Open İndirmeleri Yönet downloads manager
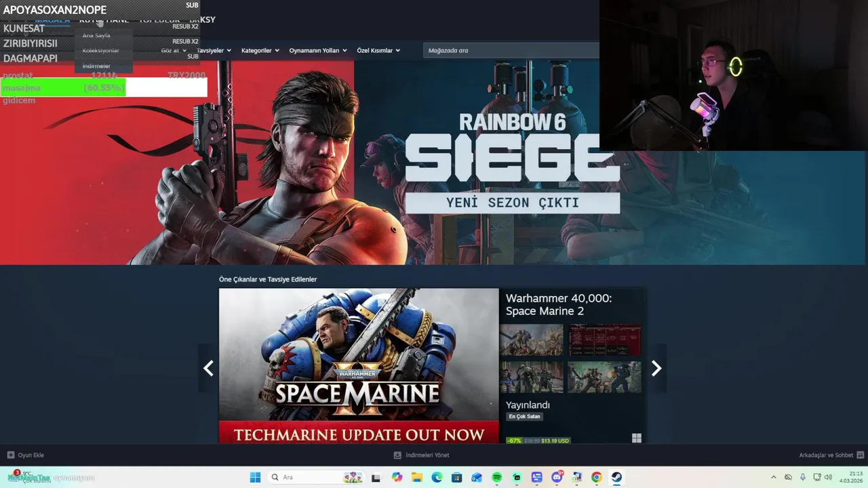868x488 pixels. point(422,455)
